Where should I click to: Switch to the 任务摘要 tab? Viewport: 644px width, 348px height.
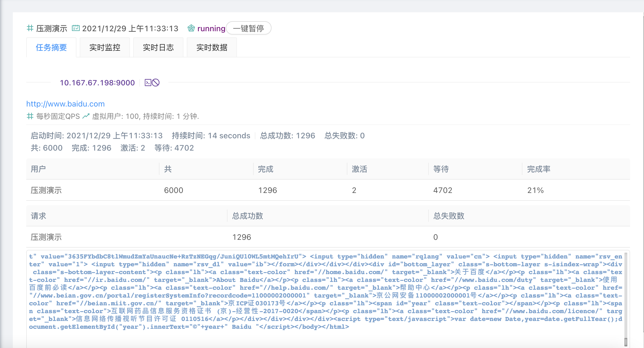pos(51,47)
